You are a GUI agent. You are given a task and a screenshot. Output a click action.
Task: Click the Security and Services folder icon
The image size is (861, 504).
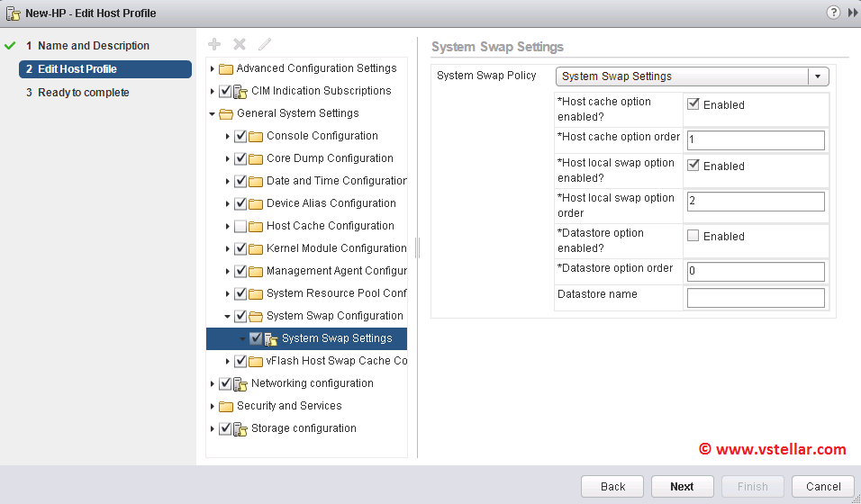coord(226,407)
